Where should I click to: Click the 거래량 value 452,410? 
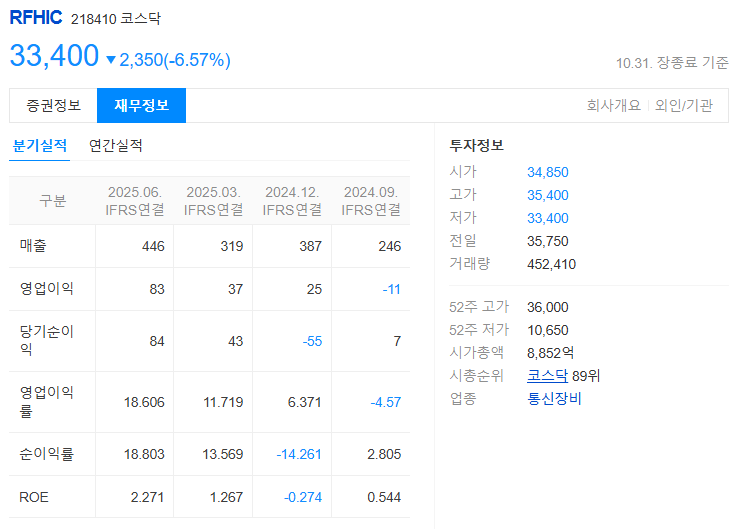(x=551, y=264)
